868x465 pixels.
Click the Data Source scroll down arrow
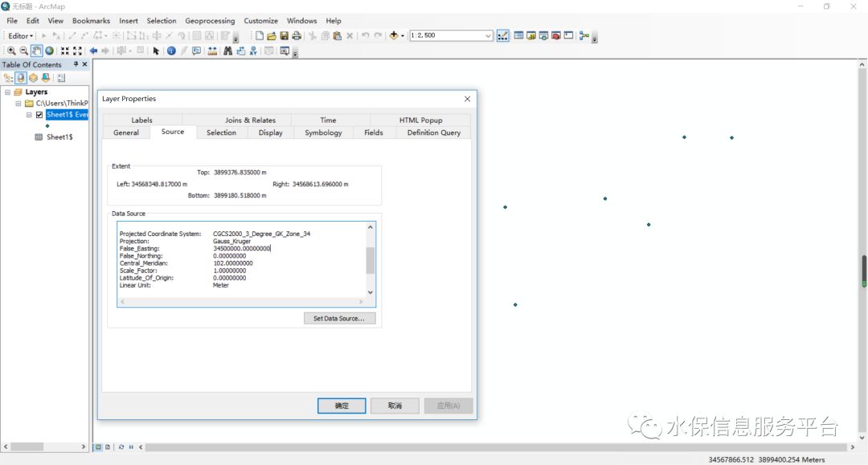coord(371,292)
